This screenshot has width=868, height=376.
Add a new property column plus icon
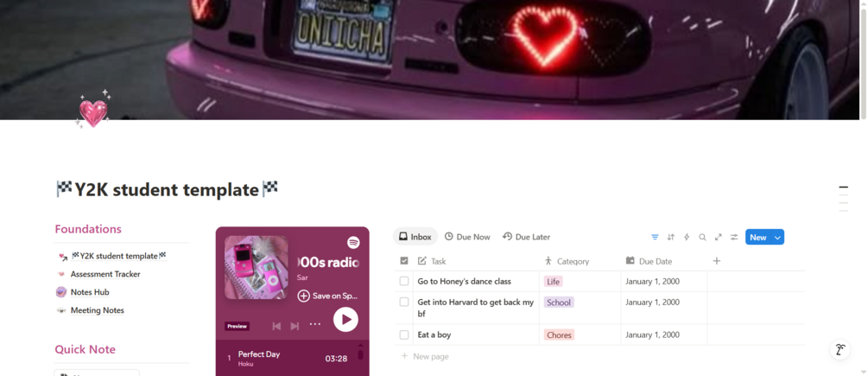717,261
